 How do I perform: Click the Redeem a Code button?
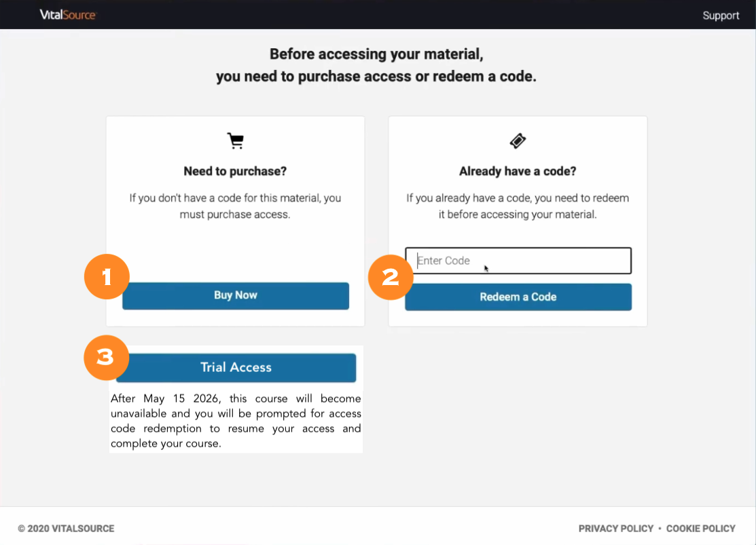point(518,297)
